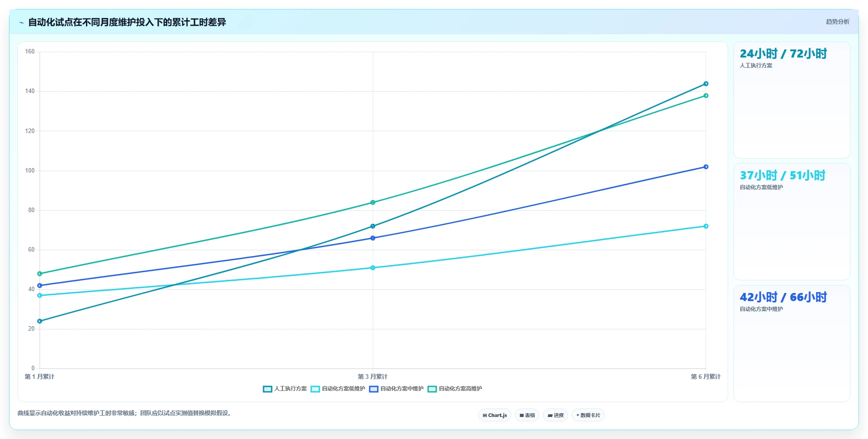Image resolution: width=868 pixels, height=439 pixels.
Task: Click 自动化方案低维护 data point at 第 6 月累计
Action: pyautogui.click(x=706, y=226)
